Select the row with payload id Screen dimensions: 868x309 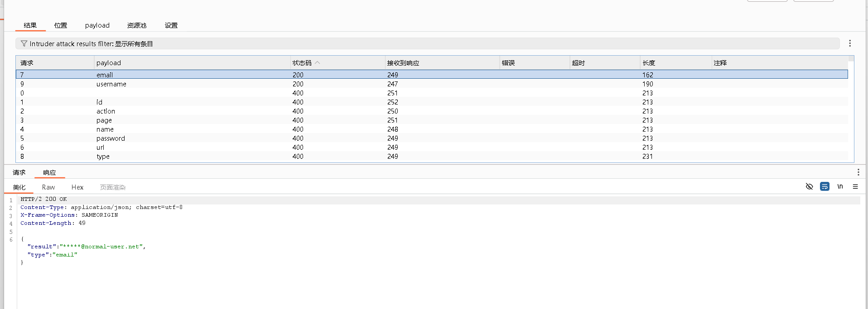tap(432, 102)
